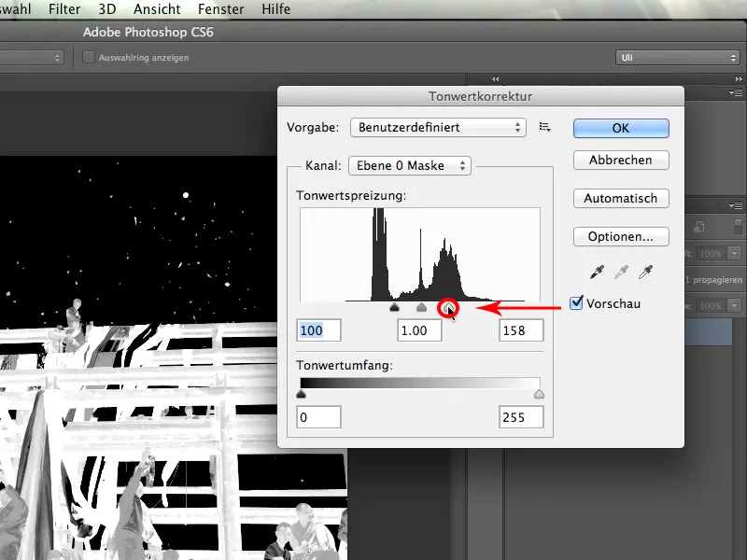Viewport: 747px width, 560px height.
Task: Select the white point eyedropper
Action: [x=645, y=273]
